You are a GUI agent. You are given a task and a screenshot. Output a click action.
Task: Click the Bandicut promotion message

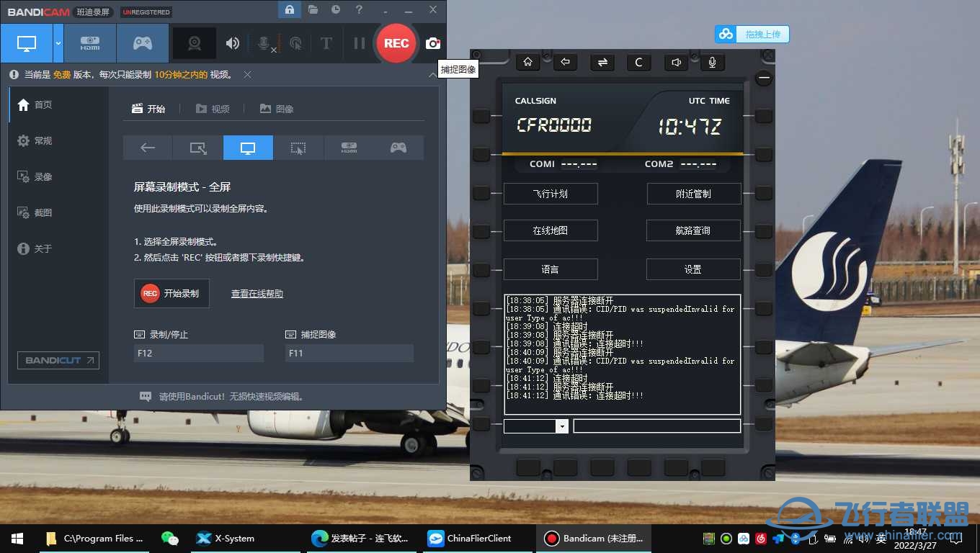pos(221,396)
